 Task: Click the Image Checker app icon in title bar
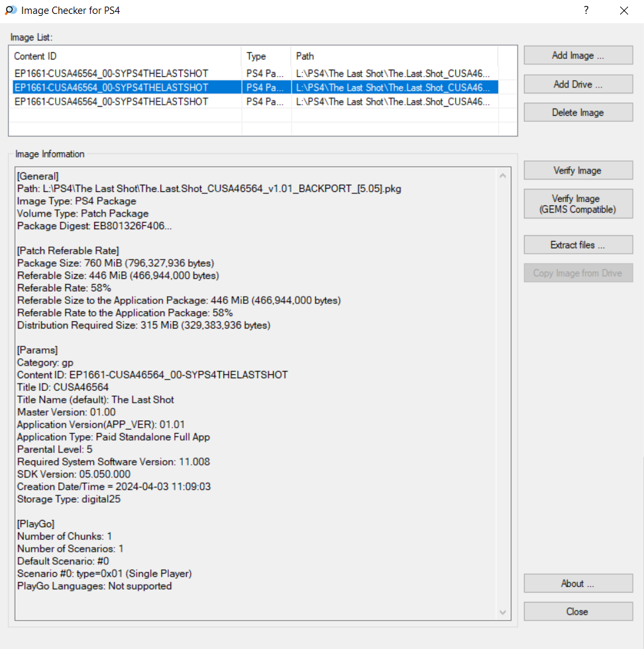(11, 11)
